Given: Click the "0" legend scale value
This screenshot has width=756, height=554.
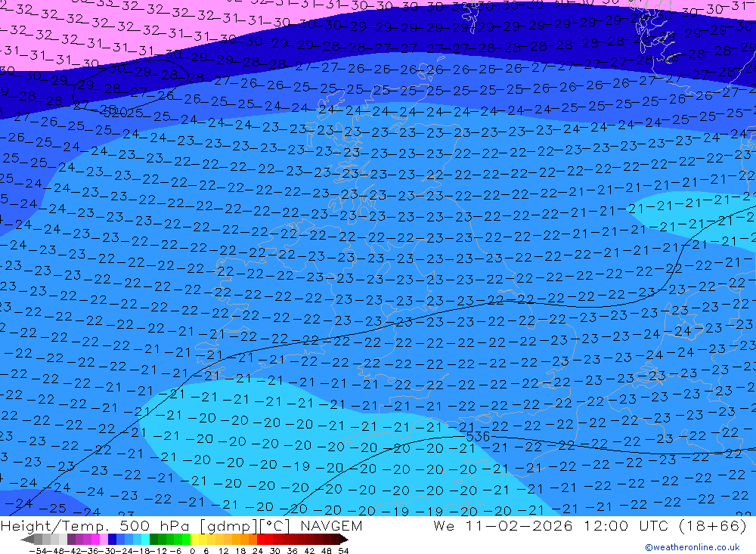Looking at the screenshot, I should click(x=192, y=551).
